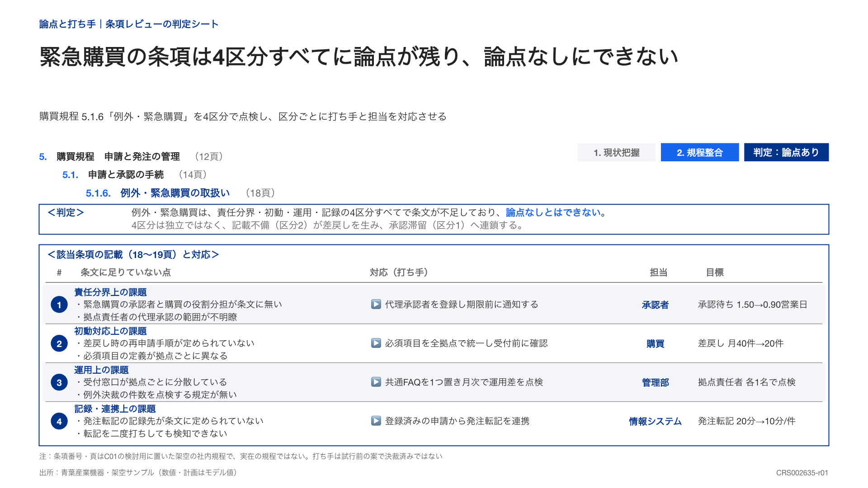Image resolution: width=868 pixels, height=488 pixels.
Task: Click the 情報システム owner label
Action: pos(655,422)
